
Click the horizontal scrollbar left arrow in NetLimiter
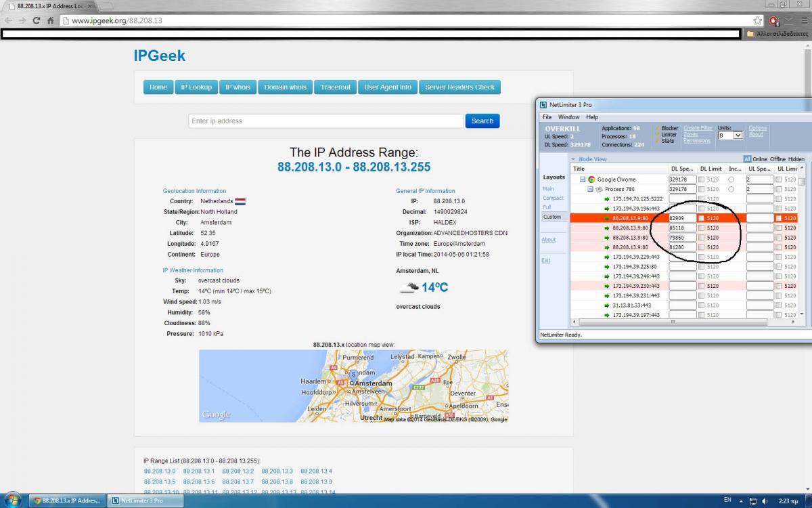pyautogui.click(x=574, y=322)
